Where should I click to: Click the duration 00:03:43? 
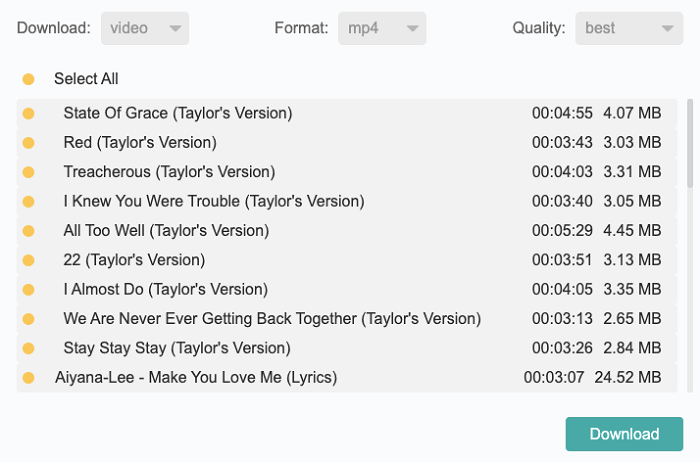562,142
